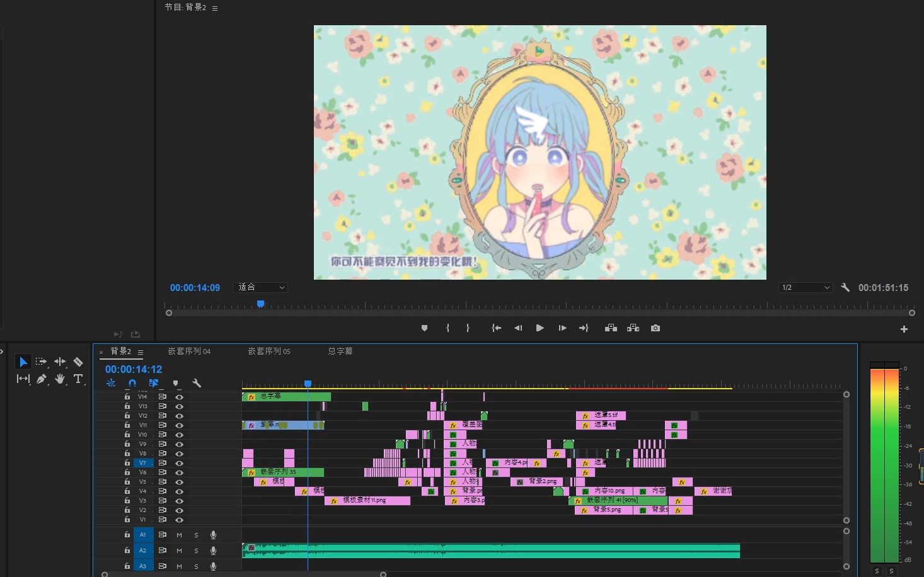The width and height of the screenshot is (924, 577).
Task: Open the zoom level dropdown showing 适合
Action: click(x=261, y=287)
